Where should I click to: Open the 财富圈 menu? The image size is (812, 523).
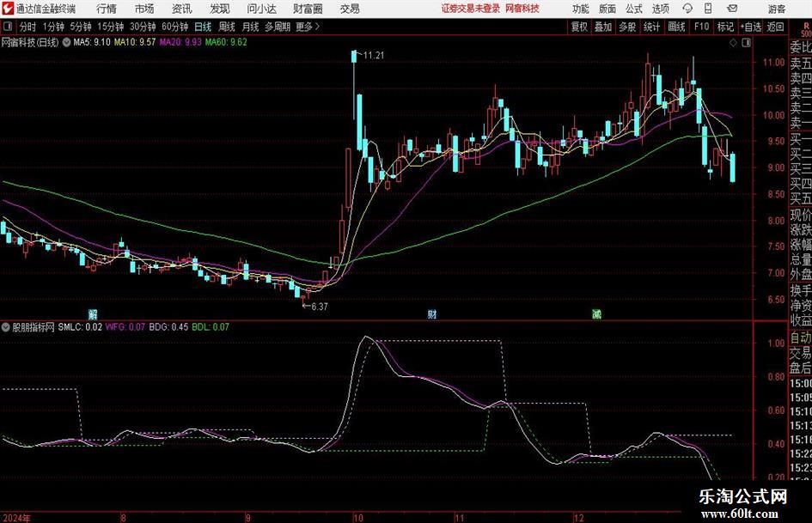tap(308, 9)
